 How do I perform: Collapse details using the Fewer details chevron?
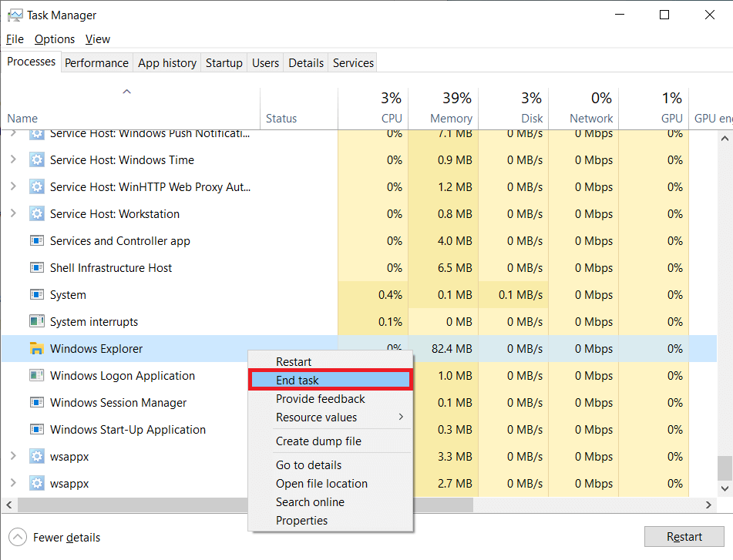[x=16, y=538]
